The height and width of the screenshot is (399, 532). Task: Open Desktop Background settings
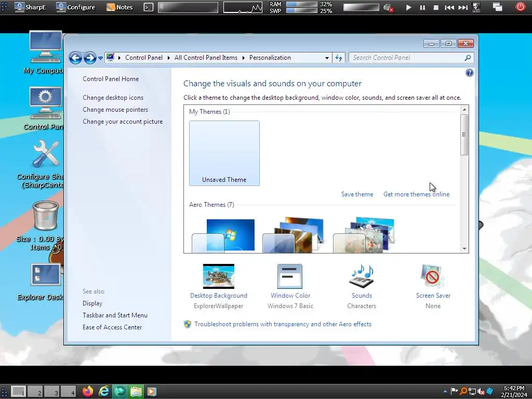(x=219, y=287)
